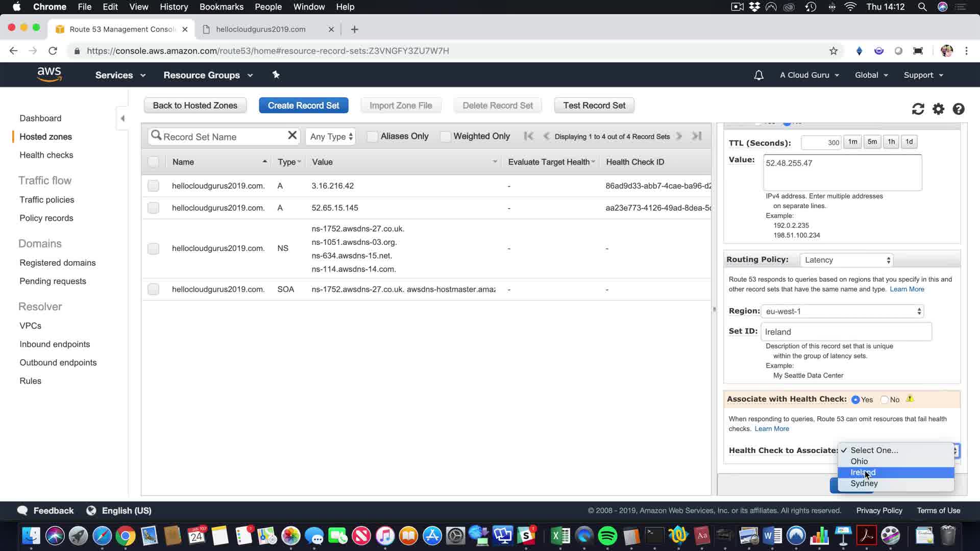The image size is (980, 551).
Task: Expand the Region eu-west-1 dropdown
Action: click(842, 311)
